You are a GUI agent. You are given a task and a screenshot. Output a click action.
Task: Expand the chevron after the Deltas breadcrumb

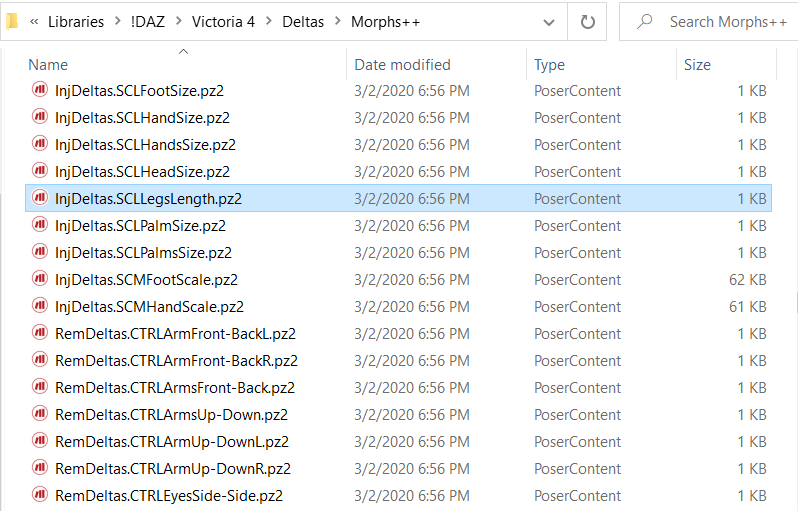click(338, 21)
